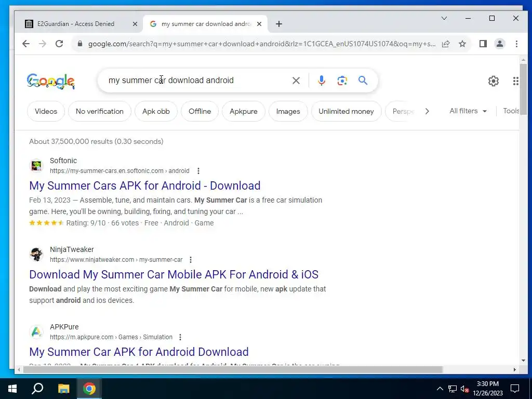
Task: Open File Explorer from the taskbar
Action: pos(63,389)
